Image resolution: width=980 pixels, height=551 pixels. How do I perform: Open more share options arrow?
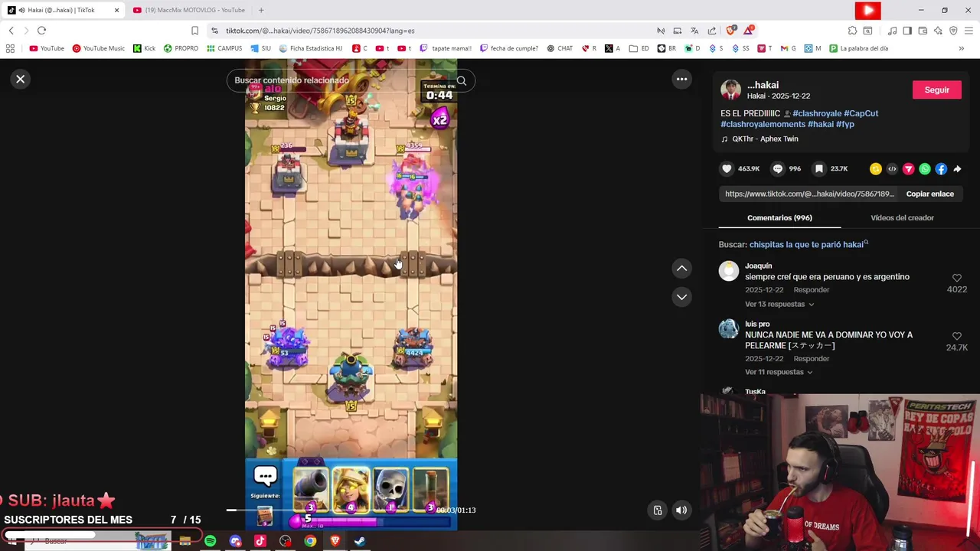957,168
